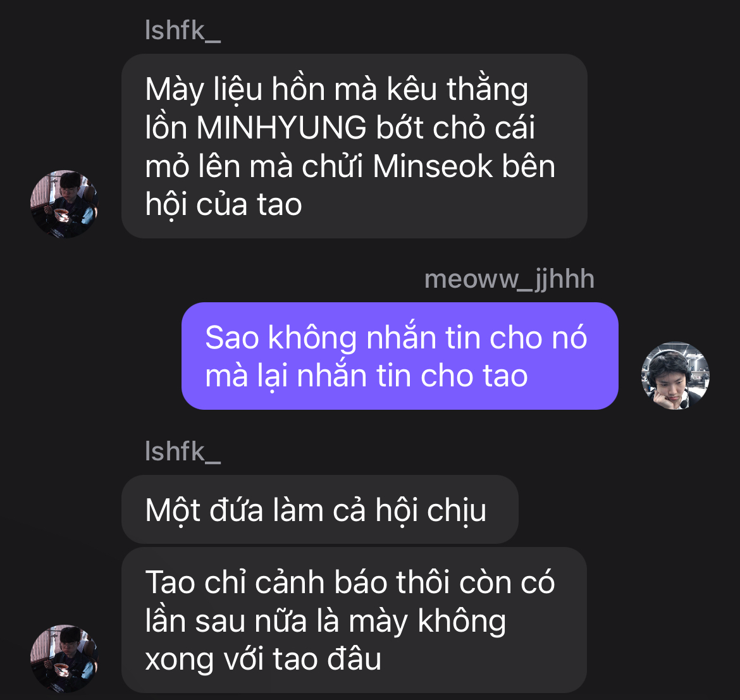
Task: Click the line "hội của tao"
Action: tap(223, 205)
